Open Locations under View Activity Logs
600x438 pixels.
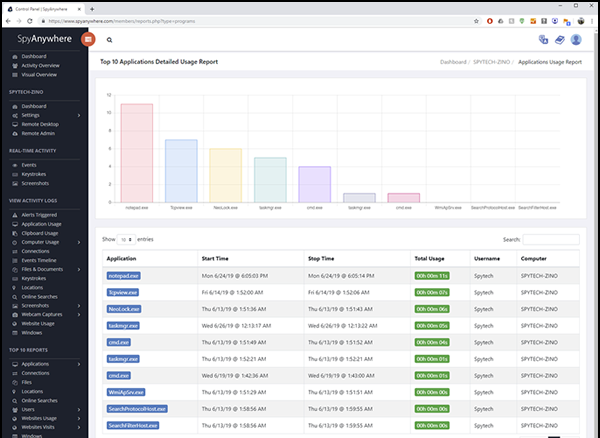32,288
